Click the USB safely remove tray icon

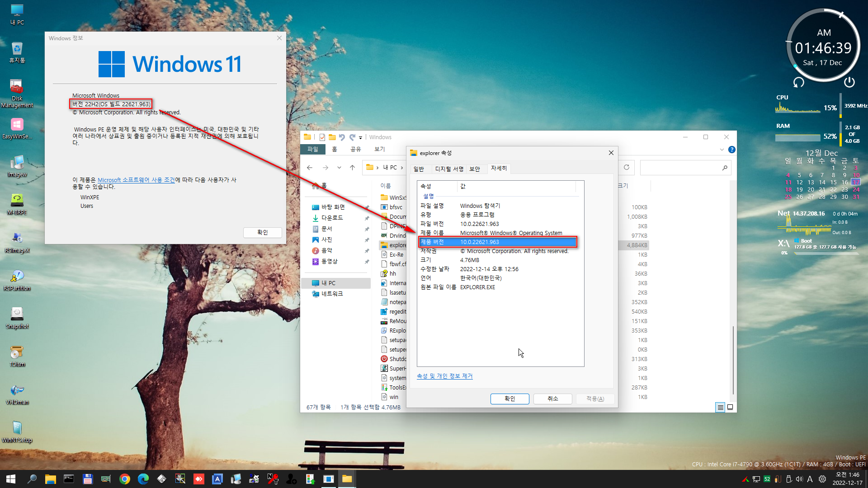788,479
